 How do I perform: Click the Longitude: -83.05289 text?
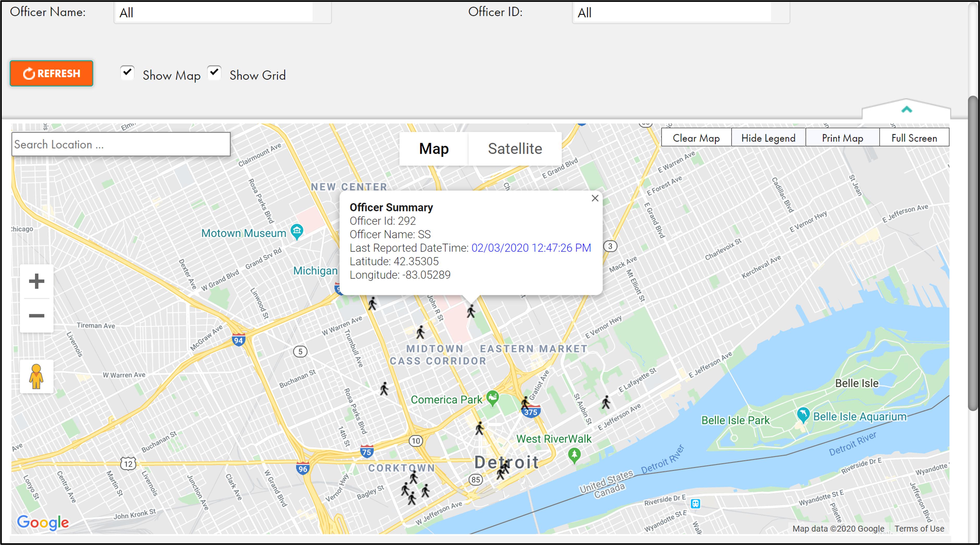click(x=400, y=275)
